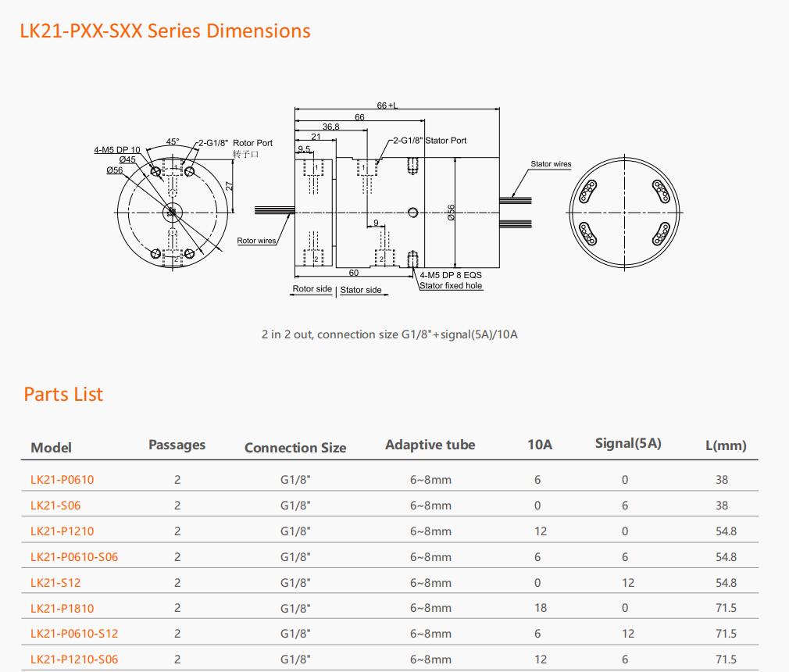Select the 36.8 dimension label
This screenshot has height=672, width=789.
[x=330, y=127]
